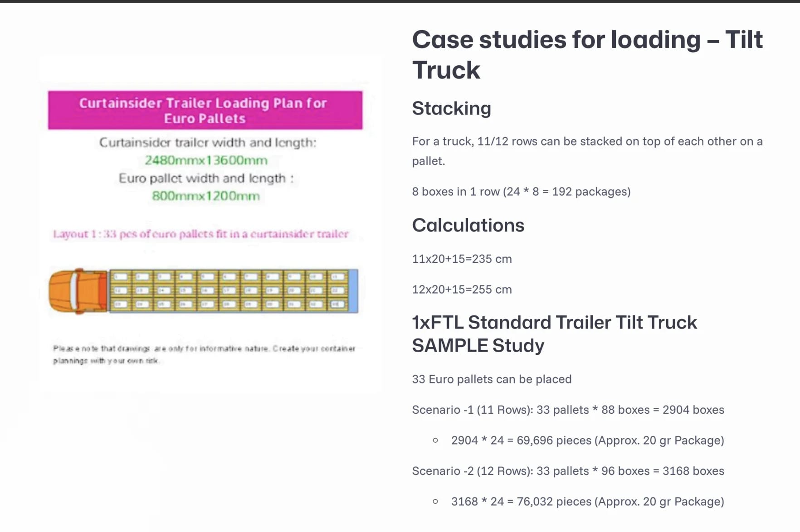
Task: Click the 11x20+15=235 cm calculation
Action: click(x=462, y=259)
